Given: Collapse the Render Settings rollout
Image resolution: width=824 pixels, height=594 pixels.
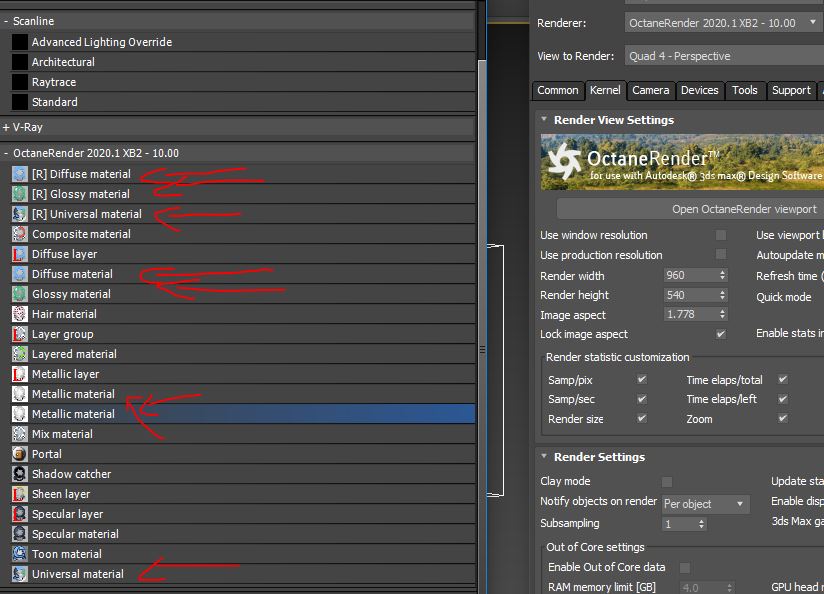Looking at the screenshot, I should coord(544,456).
